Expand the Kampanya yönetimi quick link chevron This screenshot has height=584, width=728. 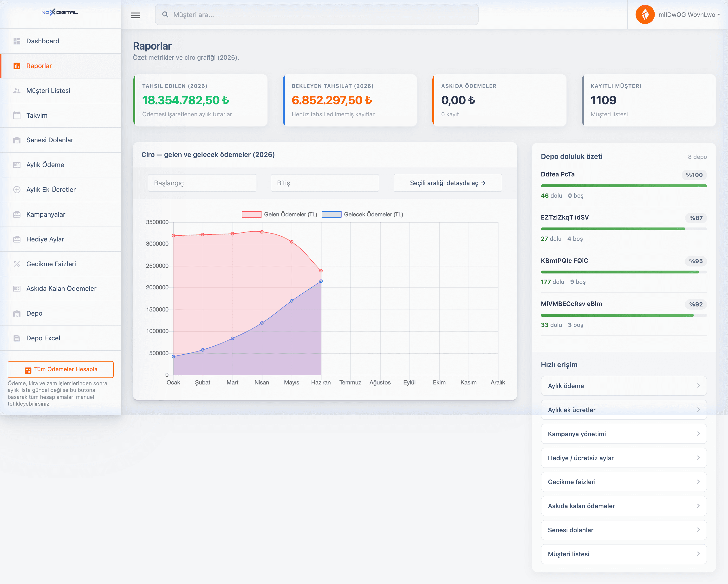click(698, 434)
